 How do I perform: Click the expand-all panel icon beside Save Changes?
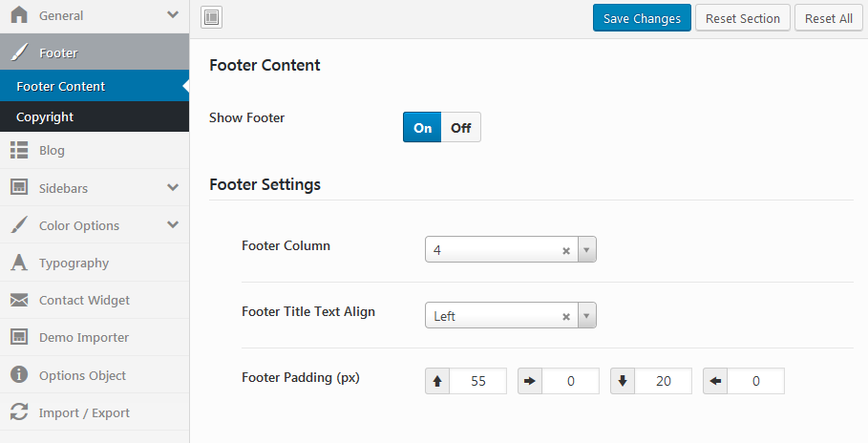pos(212,17)
